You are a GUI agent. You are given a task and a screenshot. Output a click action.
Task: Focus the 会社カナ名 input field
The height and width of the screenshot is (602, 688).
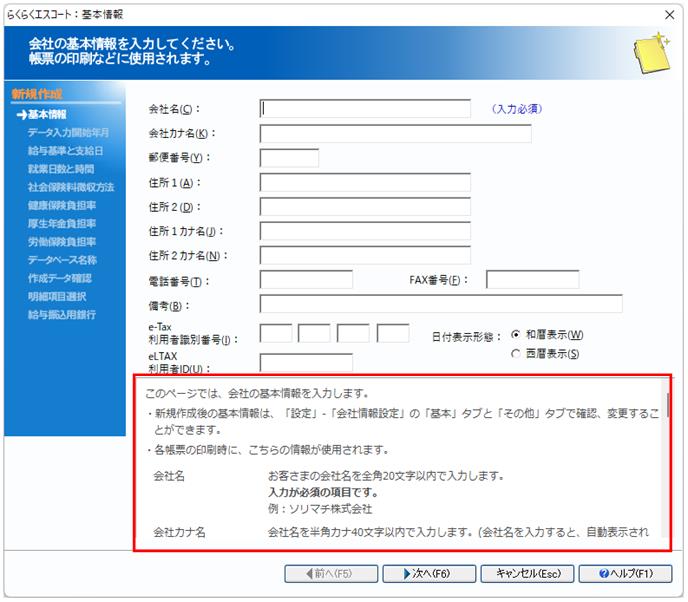pyautogui.click(x=395, y=133)
